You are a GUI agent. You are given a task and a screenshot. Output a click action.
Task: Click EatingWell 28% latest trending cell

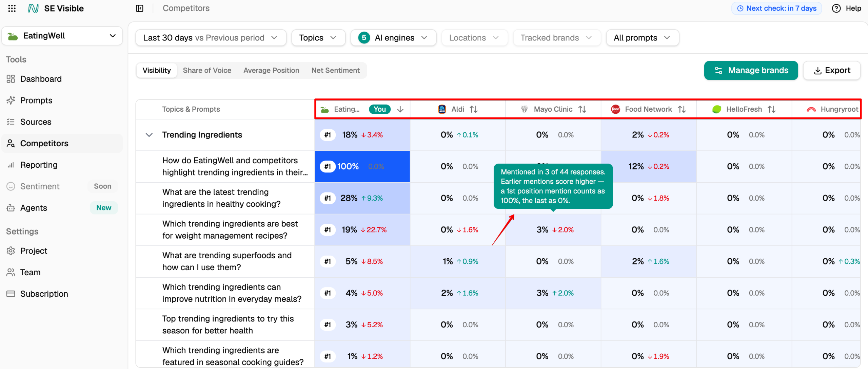pos(362,198)
